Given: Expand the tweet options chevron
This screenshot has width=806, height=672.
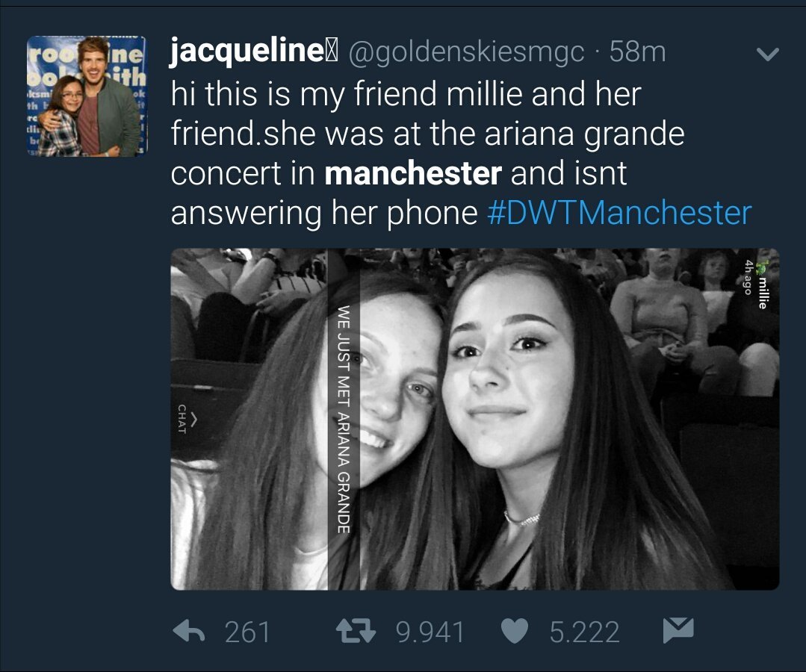Looking at the screenshot, I should coord(768,54).
